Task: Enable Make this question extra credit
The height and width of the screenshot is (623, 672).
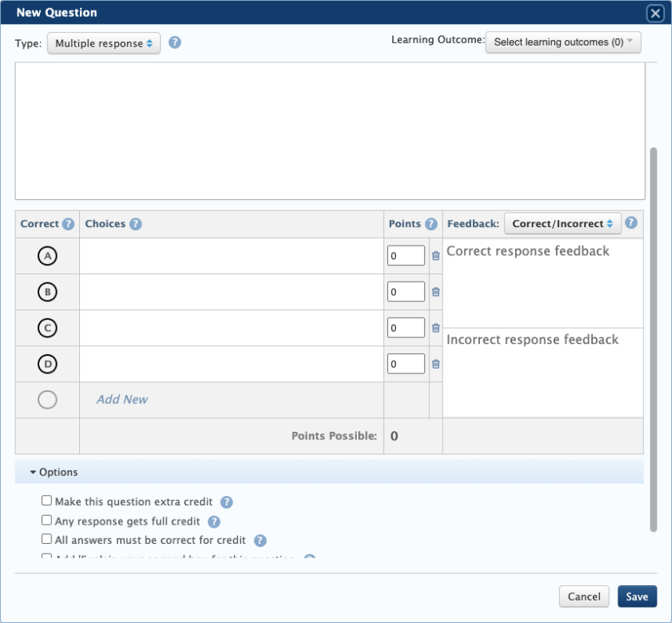Action: (47, 501)
